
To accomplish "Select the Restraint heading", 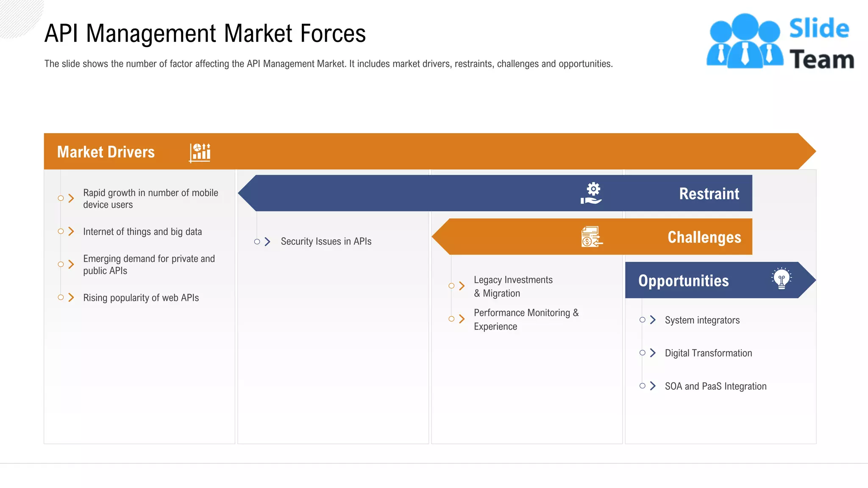I will 709,194.
